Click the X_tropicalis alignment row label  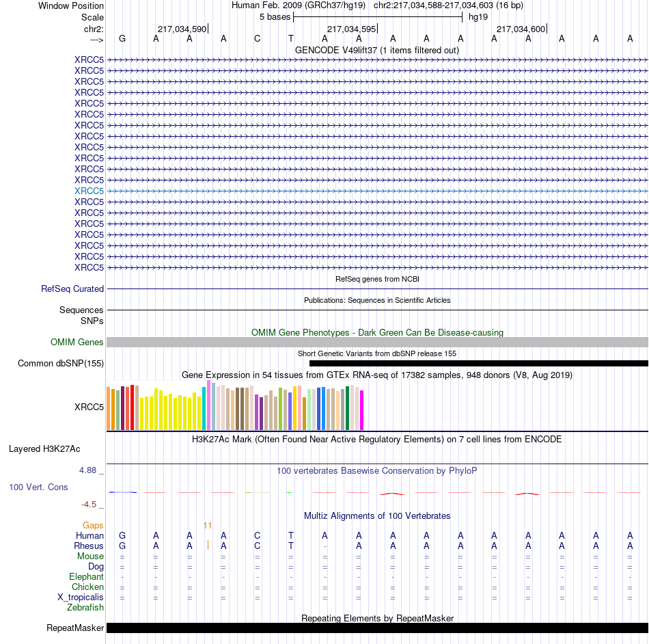click(81, 598)
